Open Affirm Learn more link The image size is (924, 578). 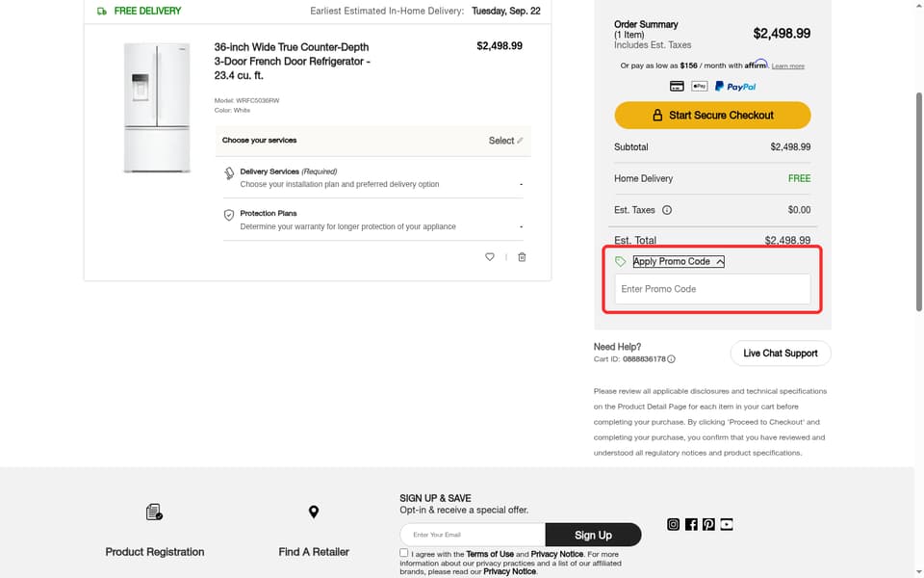(x=788, y=66)
